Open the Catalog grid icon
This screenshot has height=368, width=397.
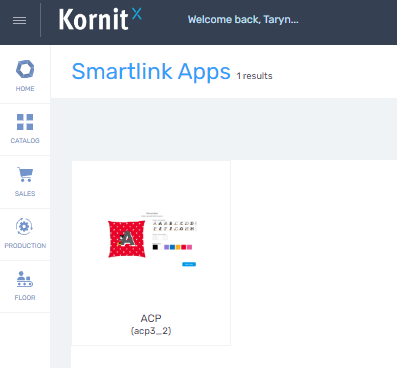(x=25, y=122)
